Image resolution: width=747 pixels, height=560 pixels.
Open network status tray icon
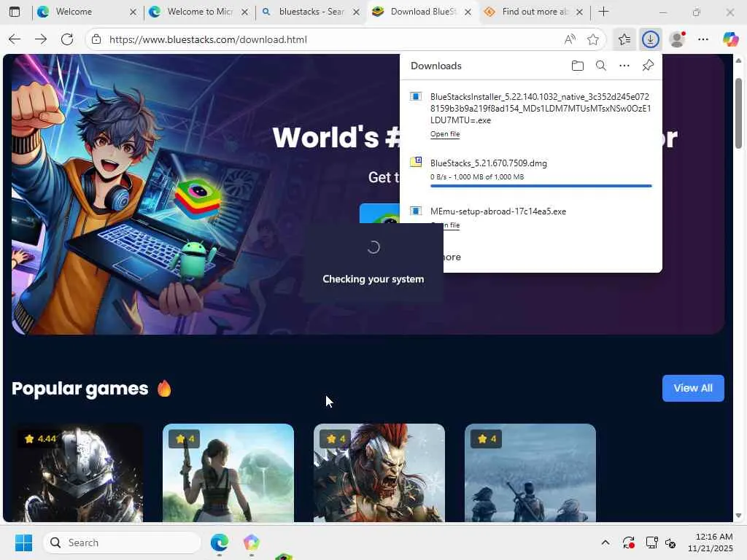pos(651,542)
